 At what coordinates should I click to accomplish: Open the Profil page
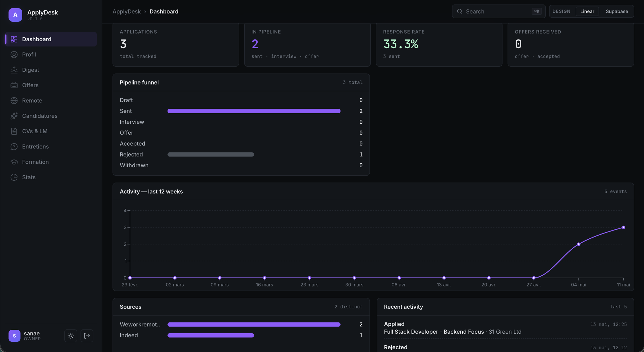point(51,54)
